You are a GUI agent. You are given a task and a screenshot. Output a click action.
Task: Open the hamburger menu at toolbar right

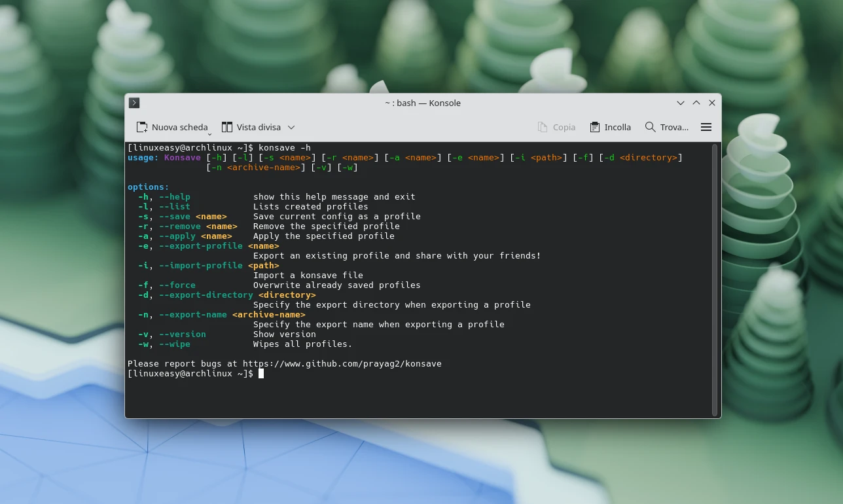(x=706, y=127)
